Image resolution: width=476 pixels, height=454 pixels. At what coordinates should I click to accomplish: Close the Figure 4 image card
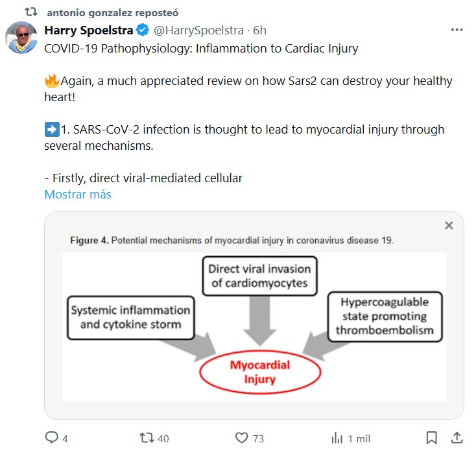448,226
